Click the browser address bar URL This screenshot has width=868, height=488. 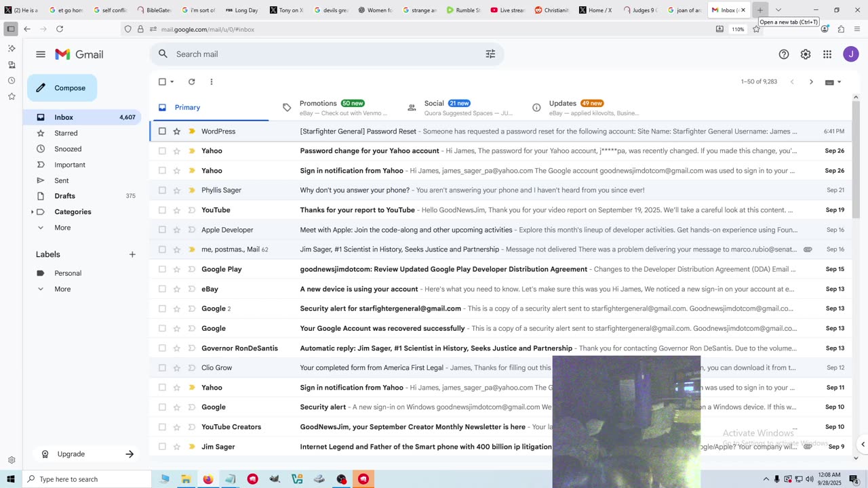click(x=208, y=29)
